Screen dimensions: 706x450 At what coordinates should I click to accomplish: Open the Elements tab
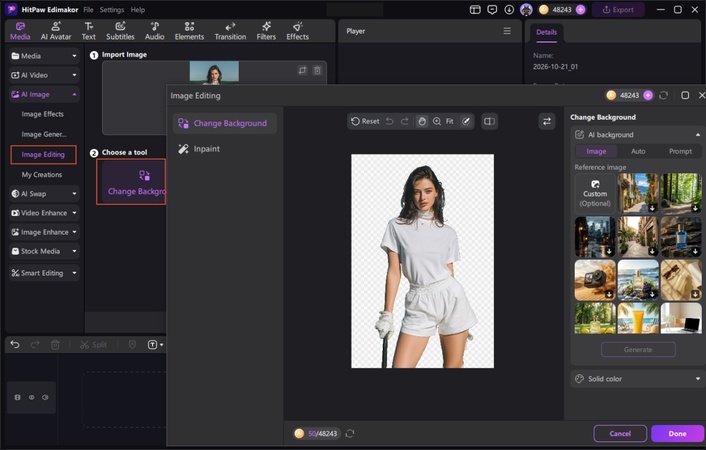[x=189, y=31]
